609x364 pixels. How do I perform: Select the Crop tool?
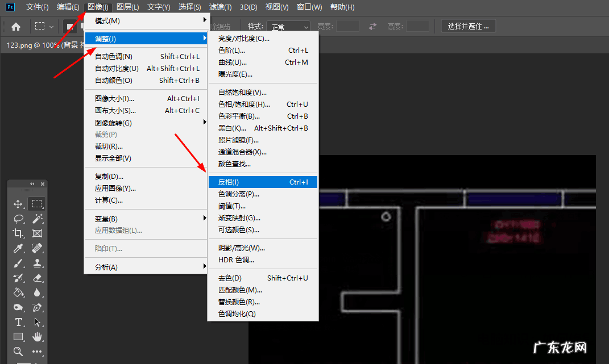[18, 233]
